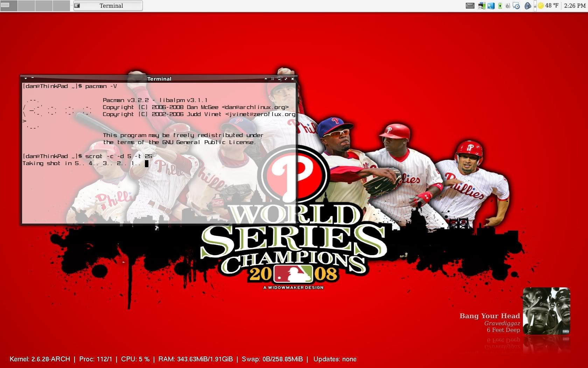Click the Terminal title bar text
This screenshot has height=368, width=588.
(x=159, y=79)
